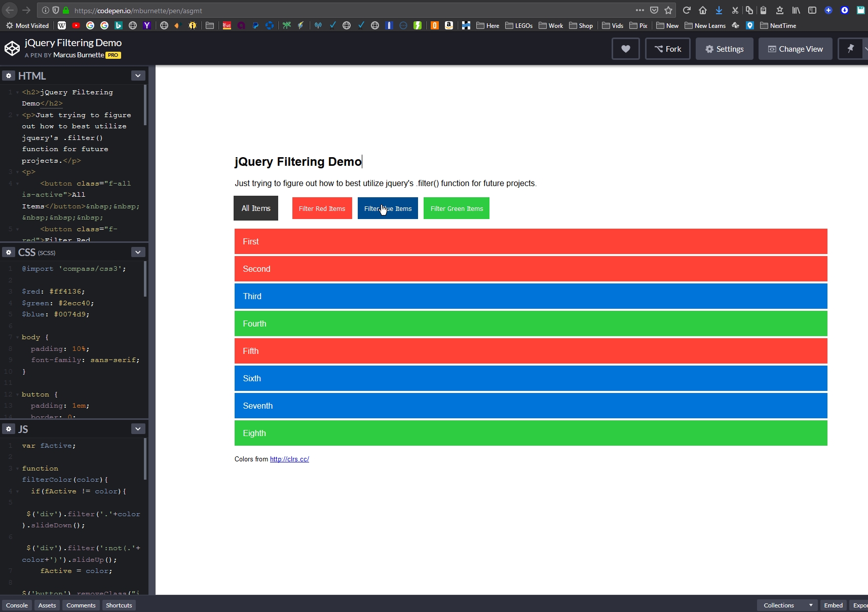Viewport: 868px width, 612px height.
Task: Switch to the Assets tab
Action: pos(47,605)
